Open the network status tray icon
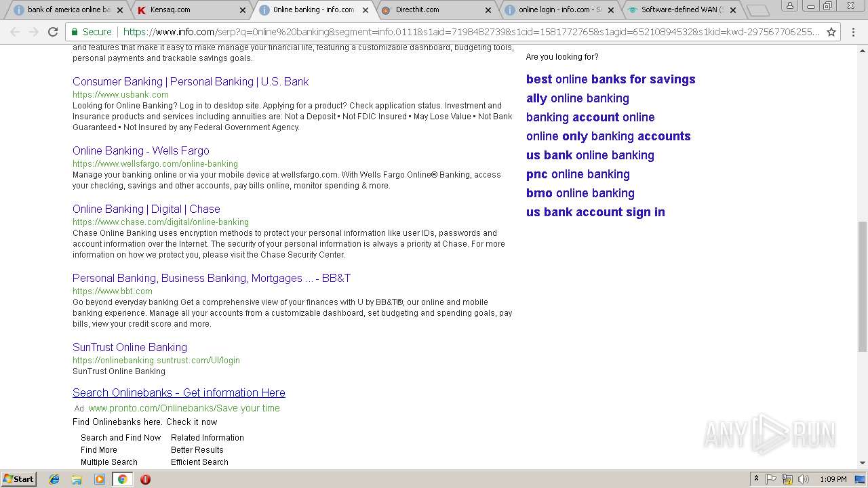Viewport: 868px width, 488px height. (x=787, y=479)
